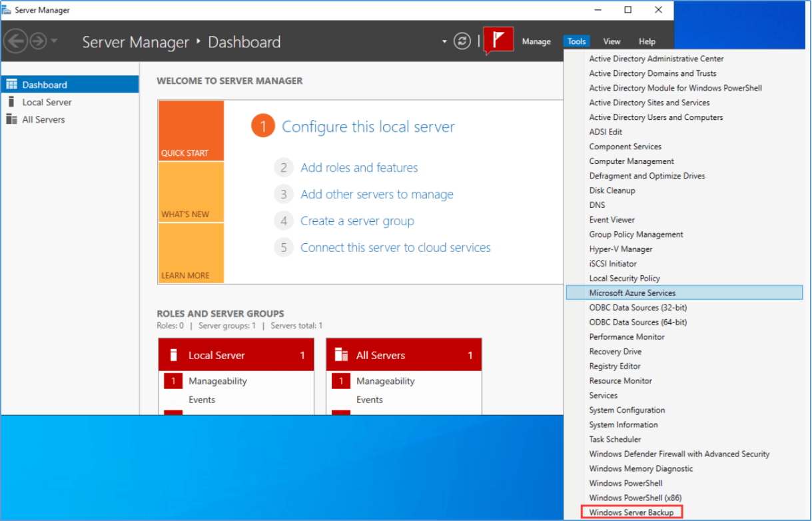Click Manageability under Local Server tile
This screenshot has width=812, height=521.
coord(217,381)
